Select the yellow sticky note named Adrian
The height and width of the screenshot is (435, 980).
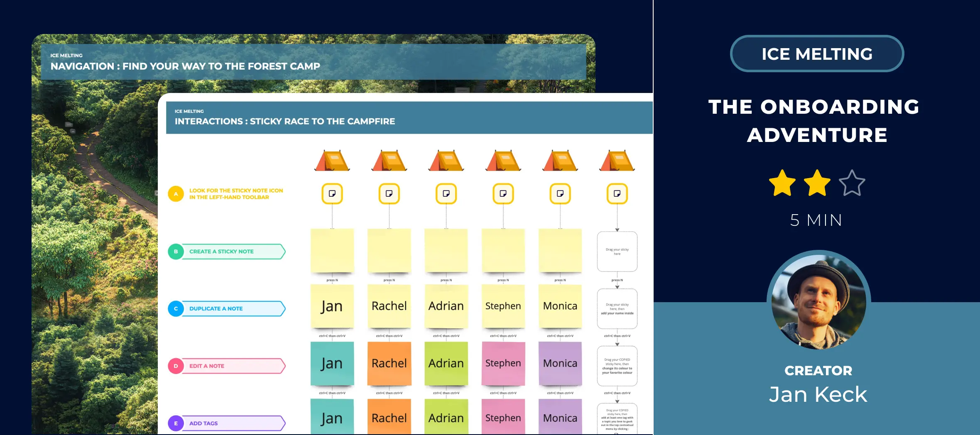tap(446, 306)
